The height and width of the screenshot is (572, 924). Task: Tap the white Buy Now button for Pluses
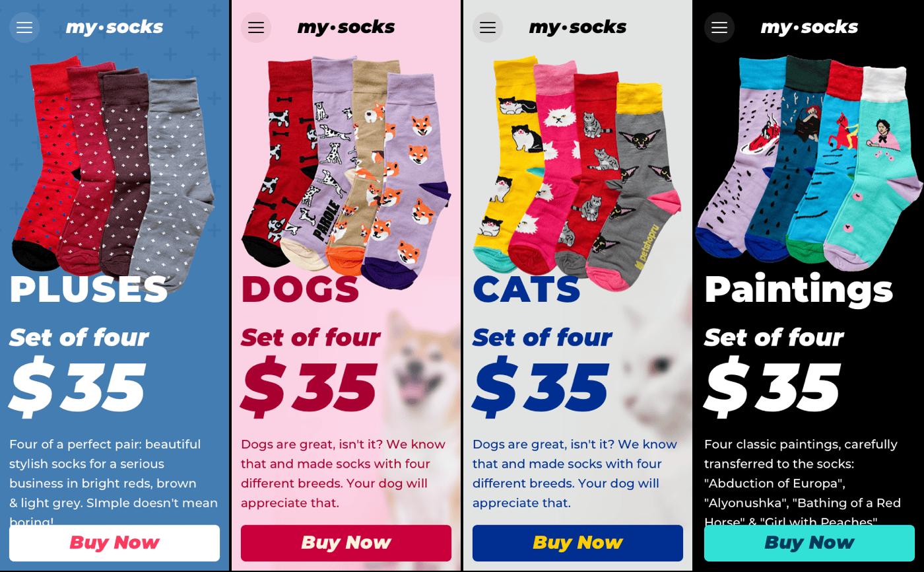[x=114, y=543]
